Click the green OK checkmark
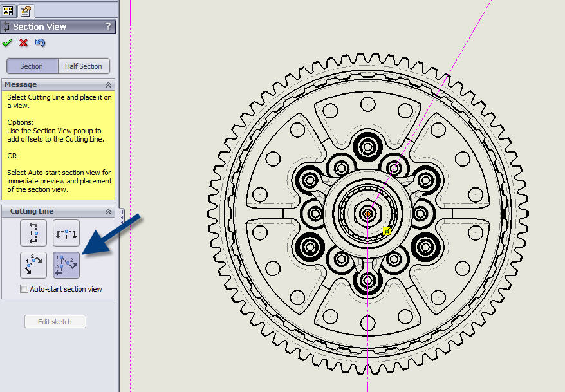 (7, 43)
